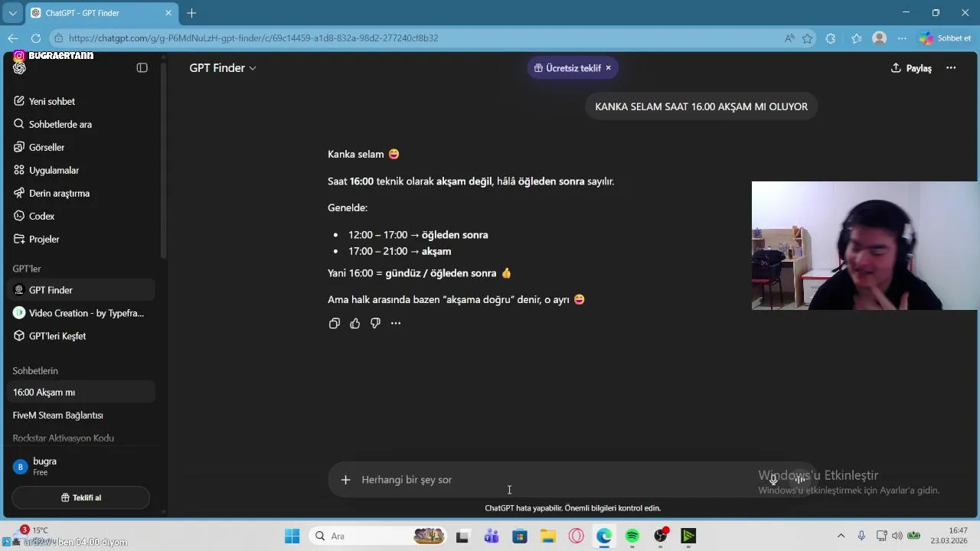
Task: Open the browser favorites list icon
Action: (x=857, y=38)
